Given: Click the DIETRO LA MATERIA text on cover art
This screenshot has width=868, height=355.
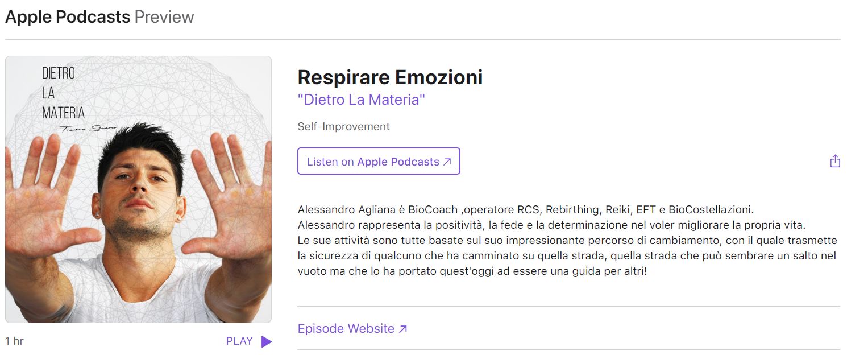Looking at the screenshot, I should tap(63, 93).
